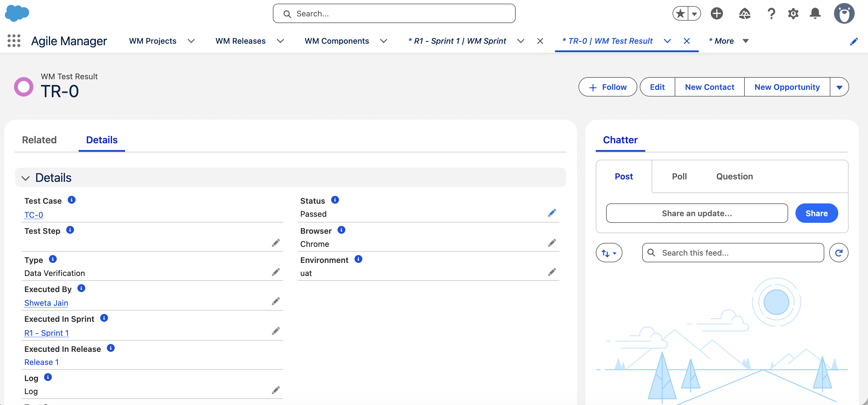Viewport: 868px width, 405px height.
Task: Expand the WM Components menu chevron
Action: click(383, 41)
